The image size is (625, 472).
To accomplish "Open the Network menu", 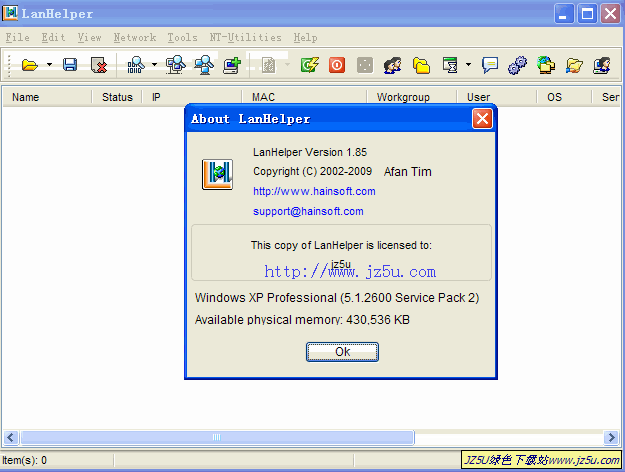I will coord(134,37).
